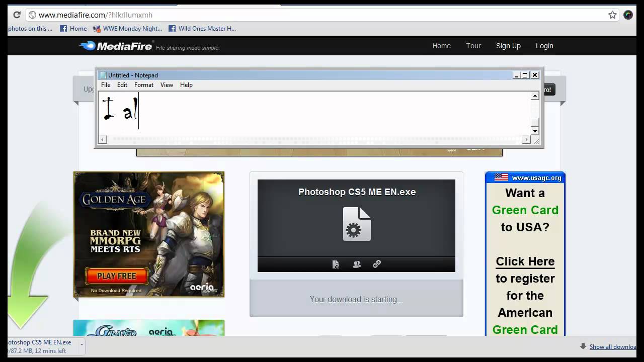Click the Facebook icon of Home bookmark

point(63,29)
